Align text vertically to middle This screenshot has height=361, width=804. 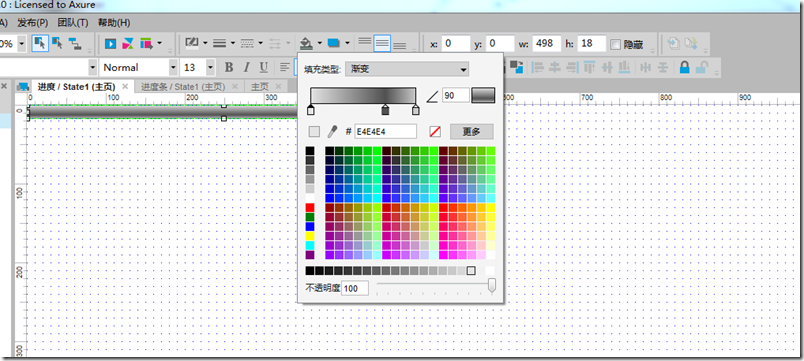point(382,43)
